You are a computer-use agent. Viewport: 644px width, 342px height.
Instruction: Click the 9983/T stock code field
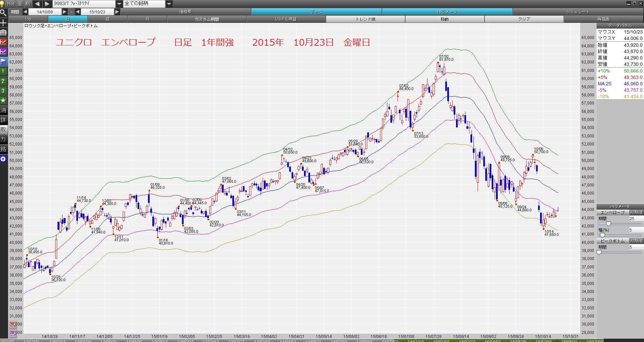84,4
